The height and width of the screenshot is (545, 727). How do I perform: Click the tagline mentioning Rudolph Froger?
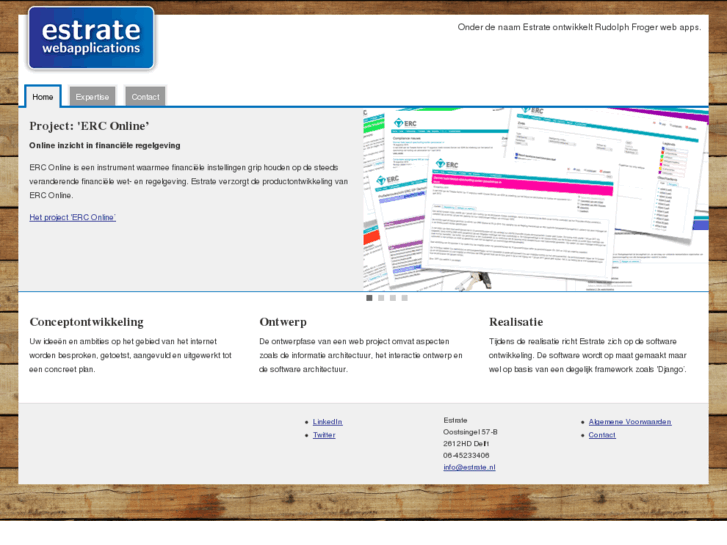(579, 27)
